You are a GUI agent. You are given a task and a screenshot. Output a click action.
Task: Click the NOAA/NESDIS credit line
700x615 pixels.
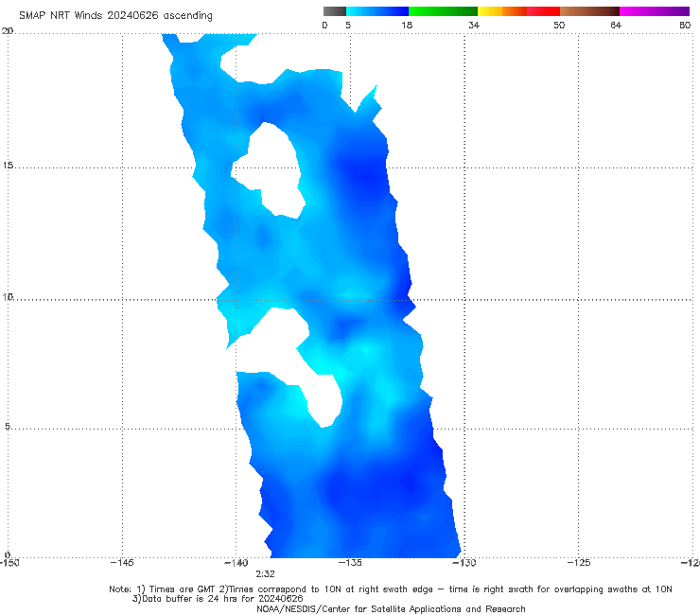tap(391, 609)
